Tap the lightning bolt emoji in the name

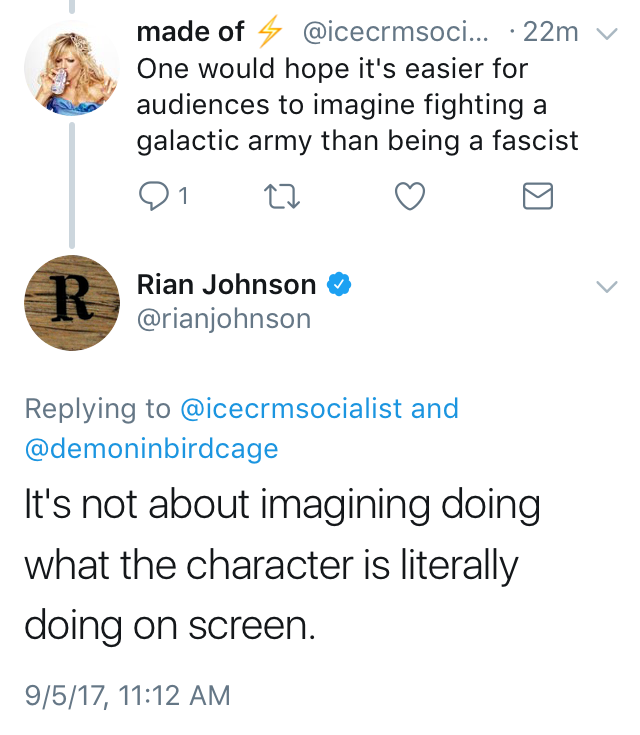coord(268,33)
